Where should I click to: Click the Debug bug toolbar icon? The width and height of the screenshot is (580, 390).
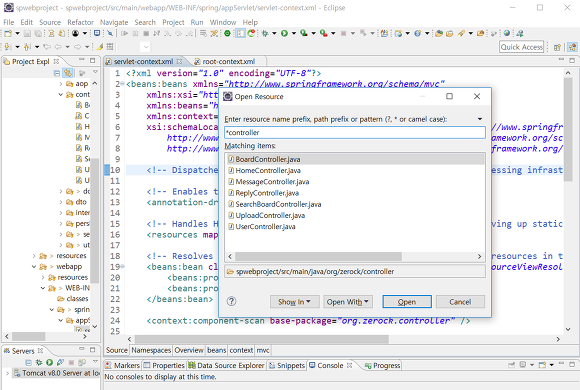click(x=265, y=33)
